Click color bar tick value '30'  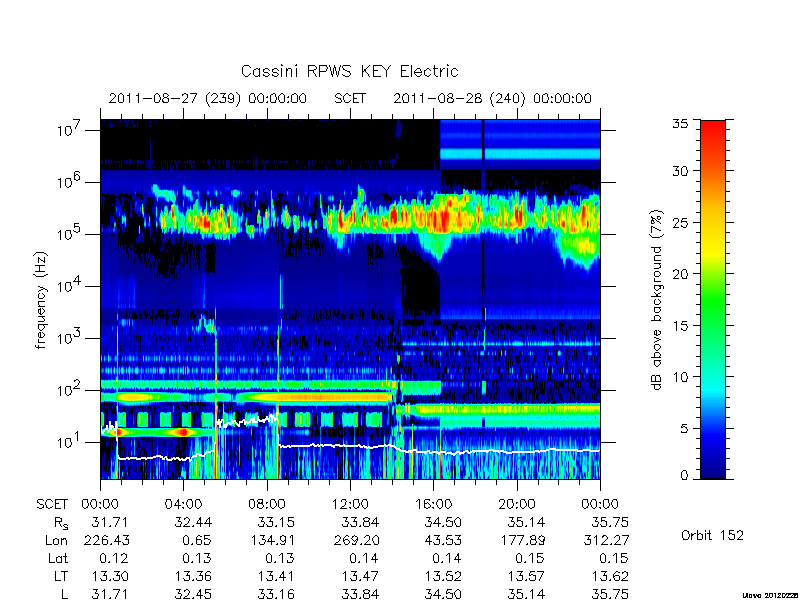pos(680,170)
